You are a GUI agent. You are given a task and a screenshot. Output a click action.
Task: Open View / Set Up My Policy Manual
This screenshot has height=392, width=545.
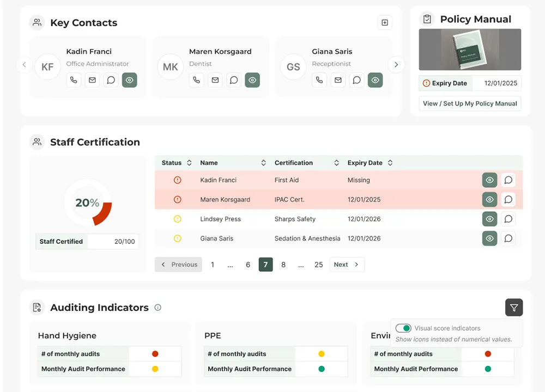tap(470, 103)
